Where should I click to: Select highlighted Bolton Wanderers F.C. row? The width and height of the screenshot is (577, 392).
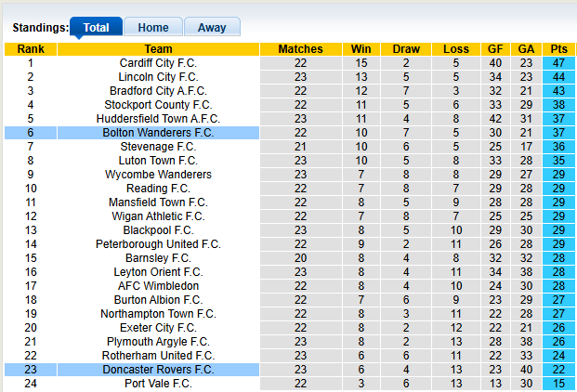coord(158,133)
